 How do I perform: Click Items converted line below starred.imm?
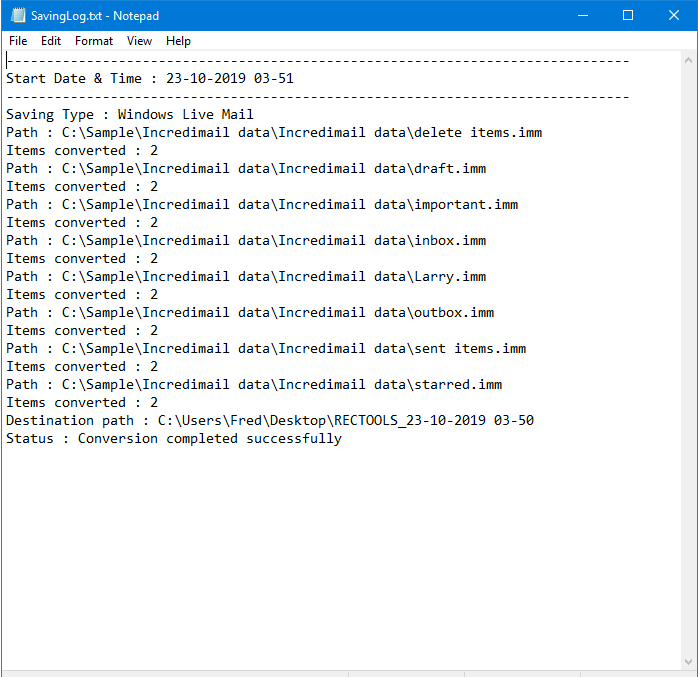(x=82, y=403)
